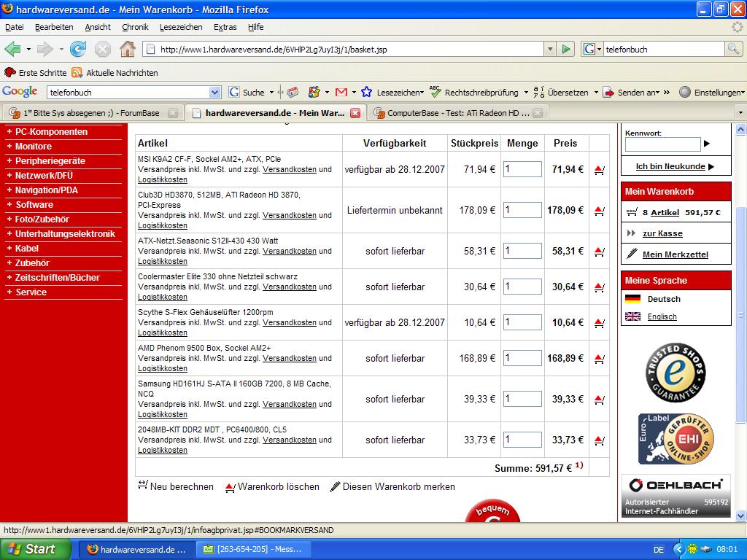The height and width of the screenshot is (560, 747).
Task: Click the Versandkosten link in the MSI K9A2 row
Action: pyautogui.click(x=289, y=169)
